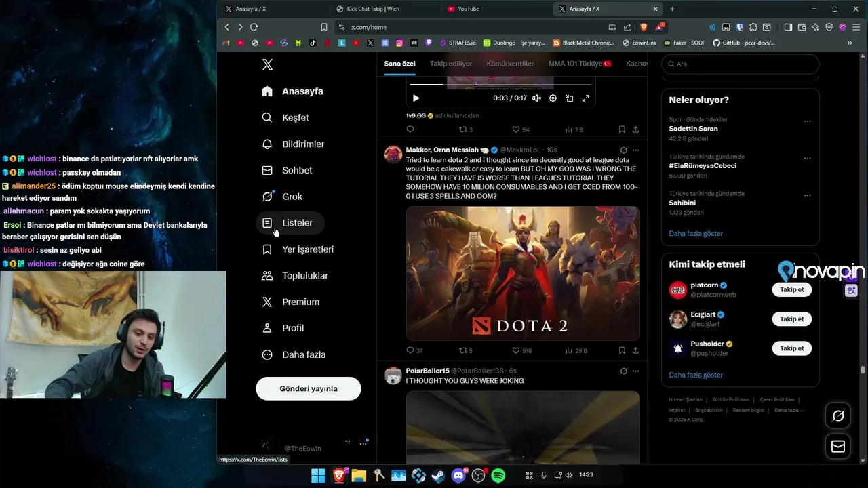Open Premium page
Screen dimensions: 868x488
tap(290, 302)
